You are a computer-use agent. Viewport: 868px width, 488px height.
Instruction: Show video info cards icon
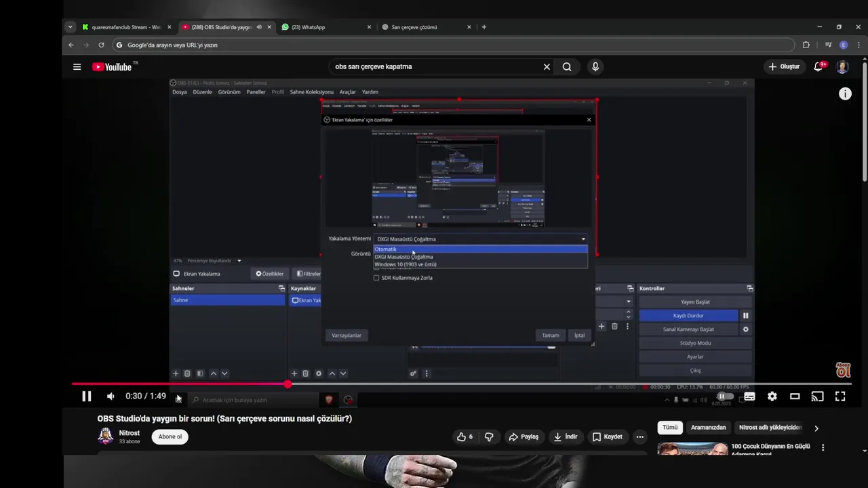pyautogui.click(x=845, y=94)
